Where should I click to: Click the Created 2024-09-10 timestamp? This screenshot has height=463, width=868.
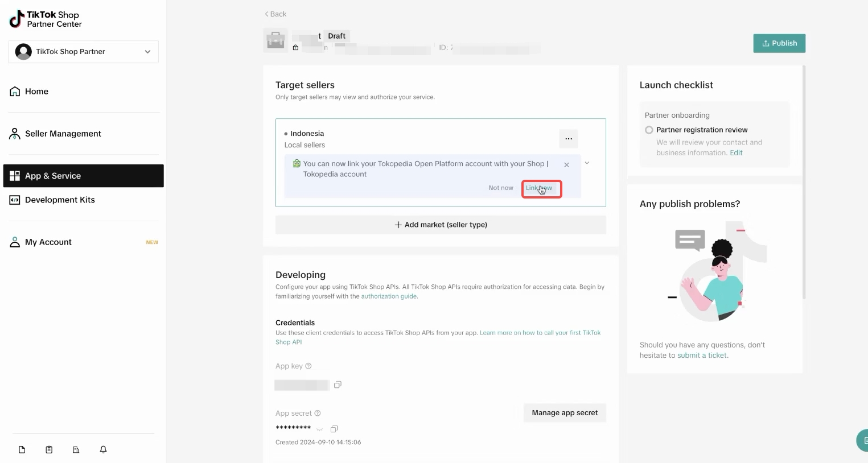[x=318, y=443]
